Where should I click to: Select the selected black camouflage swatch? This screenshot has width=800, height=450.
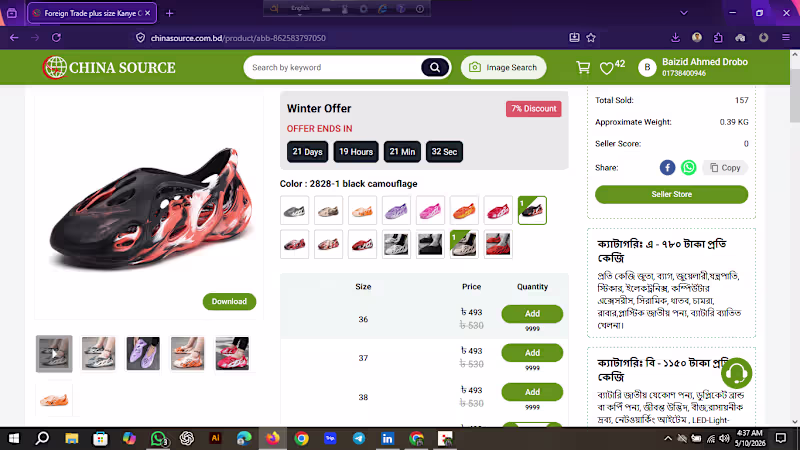532,210
